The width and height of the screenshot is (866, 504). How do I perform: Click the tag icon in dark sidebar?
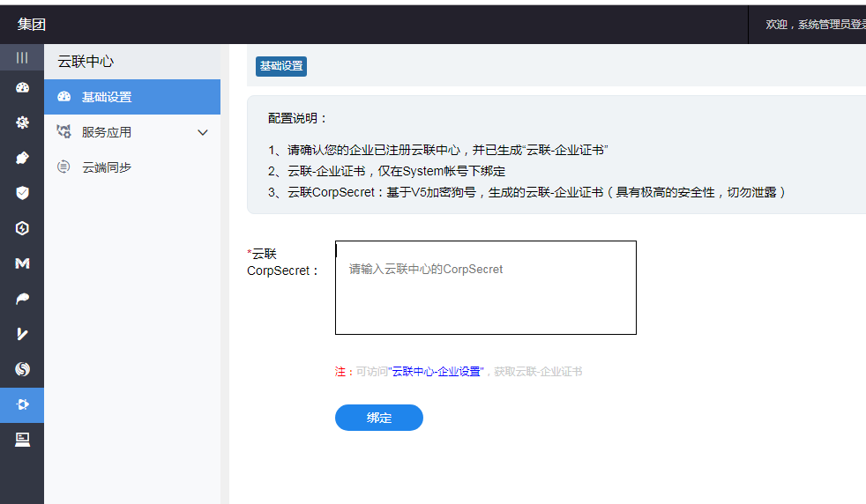click(x=22, y=158)
